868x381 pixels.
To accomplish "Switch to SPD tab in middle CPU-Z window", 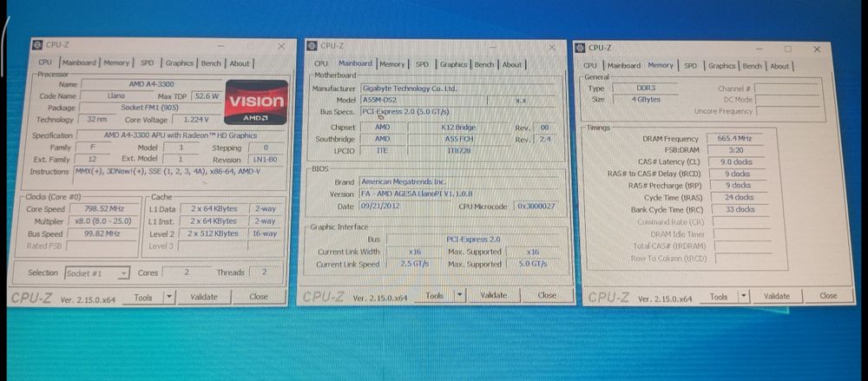I will click(x=422, y=64).
